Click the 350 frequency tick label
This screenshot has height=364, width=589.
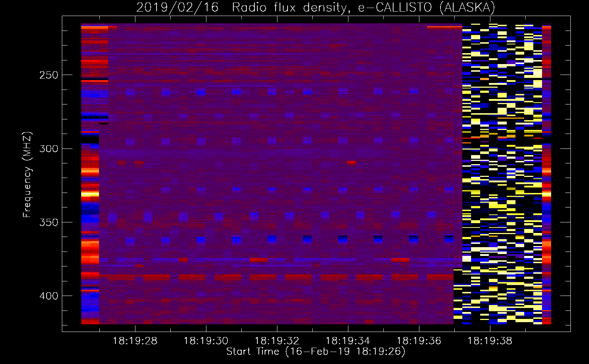click(x=48, y=222)
